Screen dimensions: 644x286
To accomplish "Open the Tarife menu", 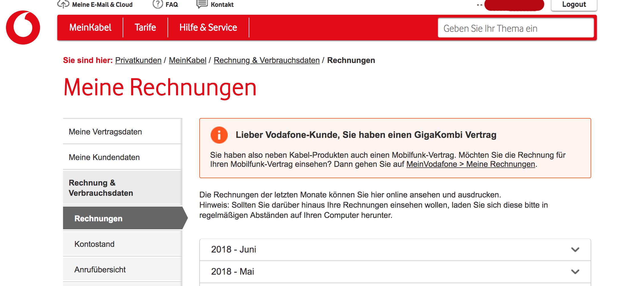I will pos(145,28).
